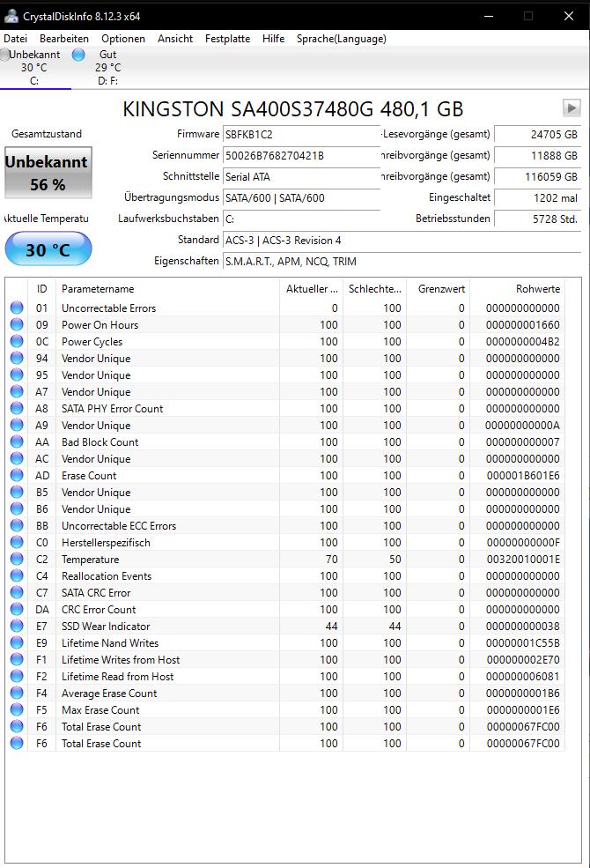Click the write total value 116059 GB
Screen dimensions: 590x868
(537, 176)
